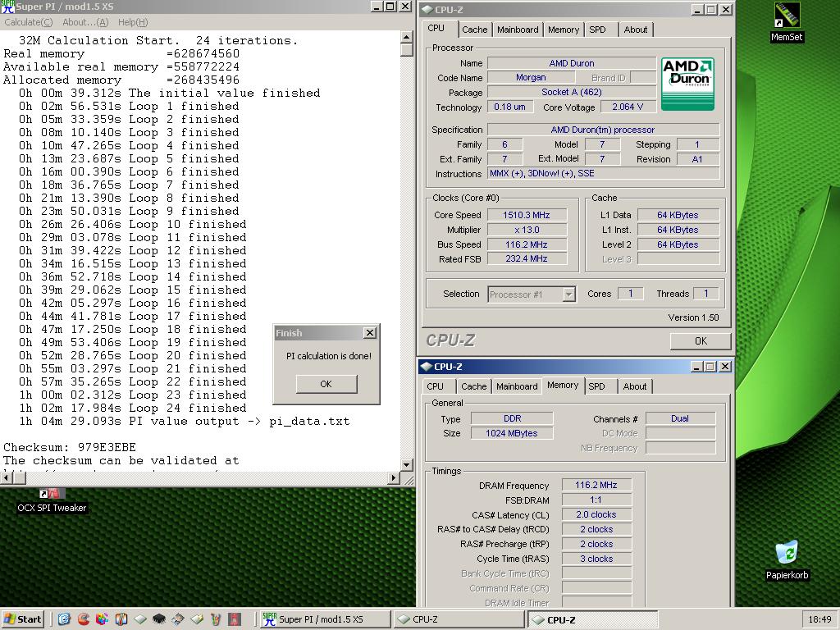
Task: Launch the white CPU chip quick launch icon
Action: [x=139, y=619]
